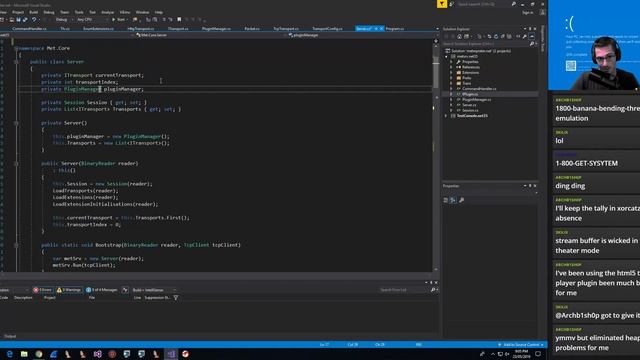Image resolution: width=640 pixels, height=360 pixels.
Task: Click the feedback icon beside Quick Launch
Action: (451, 4)
